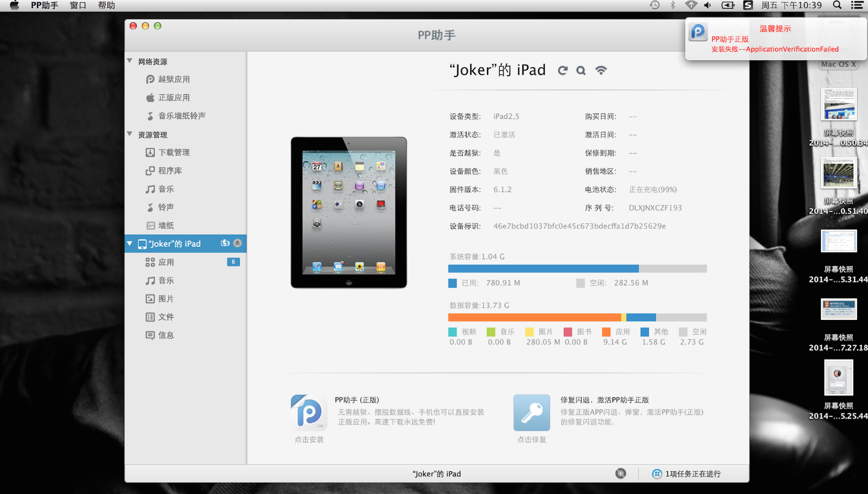Click the Bluetooth icon in menu bar
The height and width of the screenshot is (494, 868).
(x=673, y=5)
